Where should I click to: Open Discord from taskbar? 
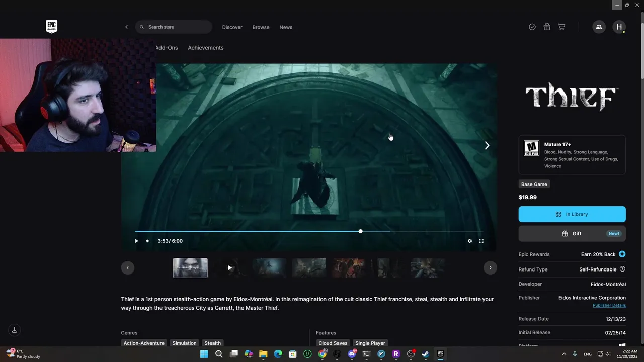352,354
